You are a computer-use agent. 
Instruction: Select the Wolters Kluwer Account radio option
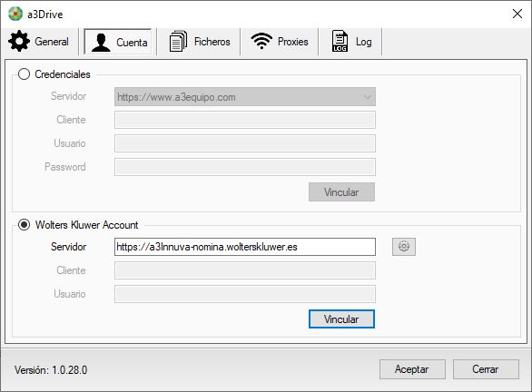24,225
